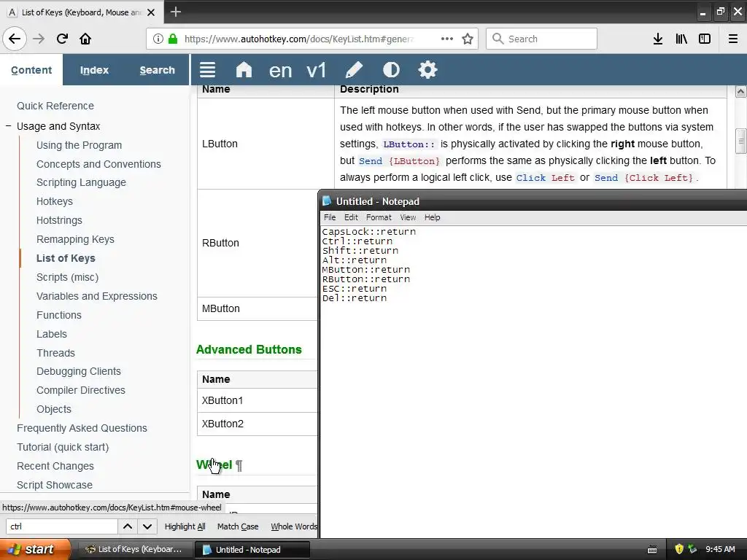
Task: Open the Notepad Help menu
Action: tap(432, 217)
